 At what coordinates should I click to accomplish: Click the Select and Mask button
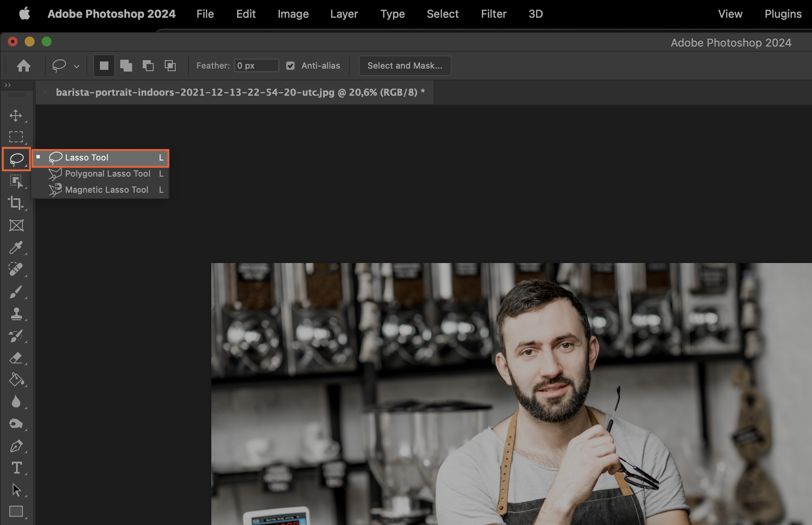pyautogui.click(x=404, y=65)
